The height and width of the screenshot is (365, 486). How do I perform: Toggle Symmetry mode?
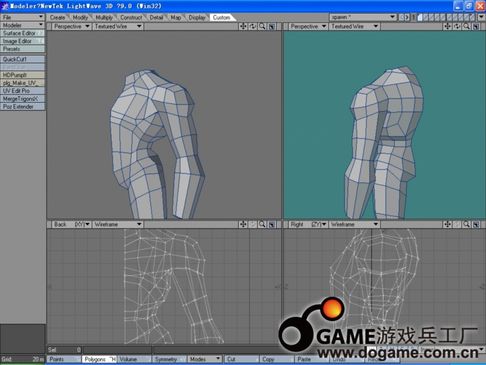169,359
